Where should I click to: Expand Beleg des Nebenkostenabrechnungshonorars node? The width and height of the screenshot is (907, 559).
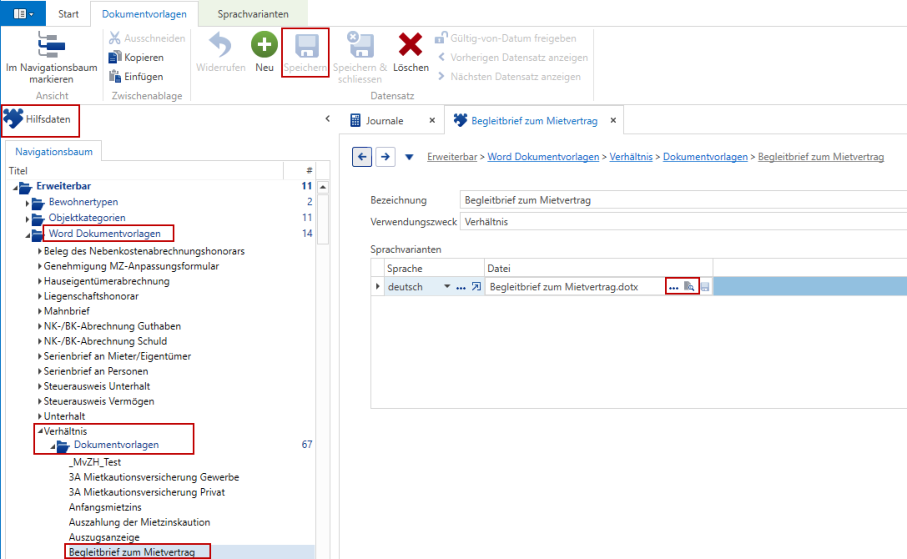point(39,251)
